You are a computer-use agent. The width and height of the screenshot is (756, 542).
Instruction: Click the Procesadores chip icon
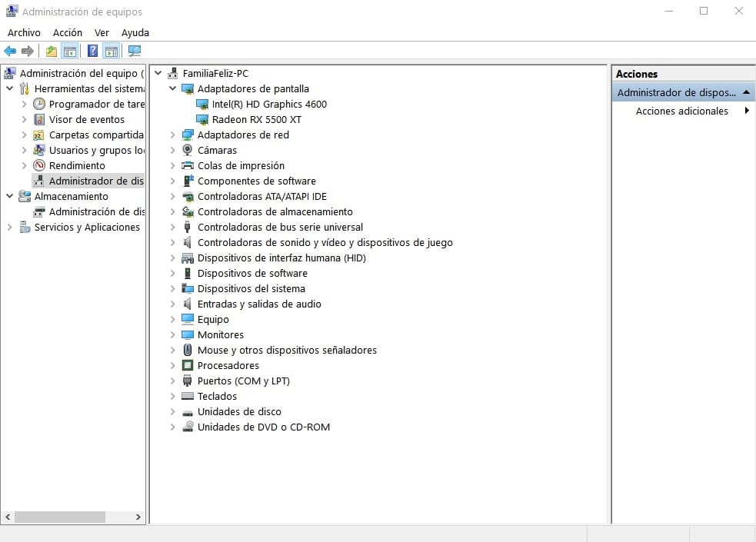[x=188, y=365]
